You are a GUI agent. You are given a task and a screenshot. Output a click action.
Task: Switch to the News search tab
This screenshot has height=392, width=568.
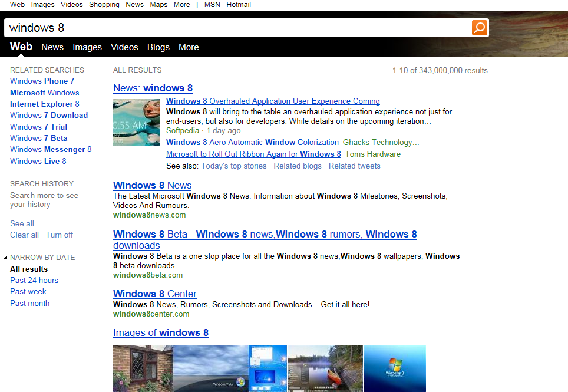click(52, 47)
